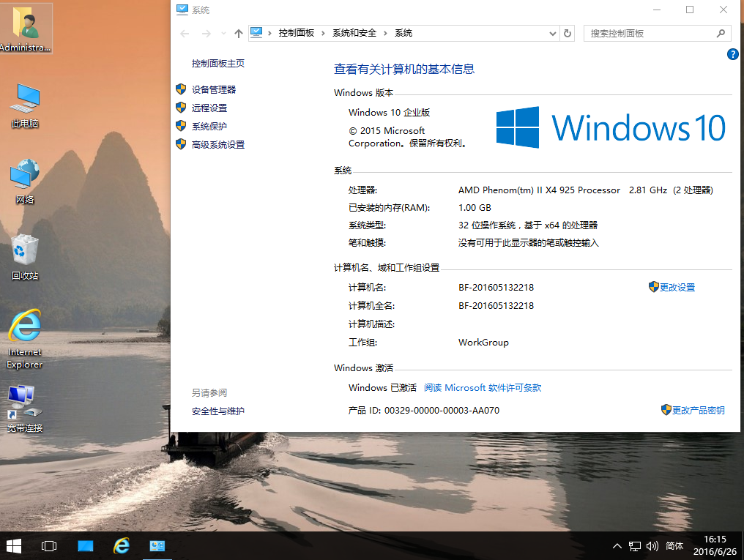The width and height of the screenshot is (744, 560).
Task: Open 安全性与维护 under 另请参阅
Action: pos(217,411)
